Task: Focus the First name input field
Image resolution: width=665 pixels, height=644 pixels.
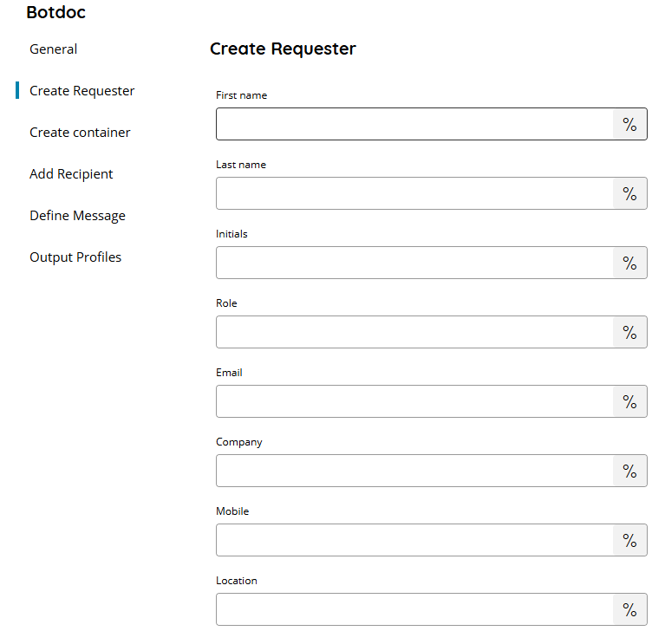Action: (x=414, y=124)
